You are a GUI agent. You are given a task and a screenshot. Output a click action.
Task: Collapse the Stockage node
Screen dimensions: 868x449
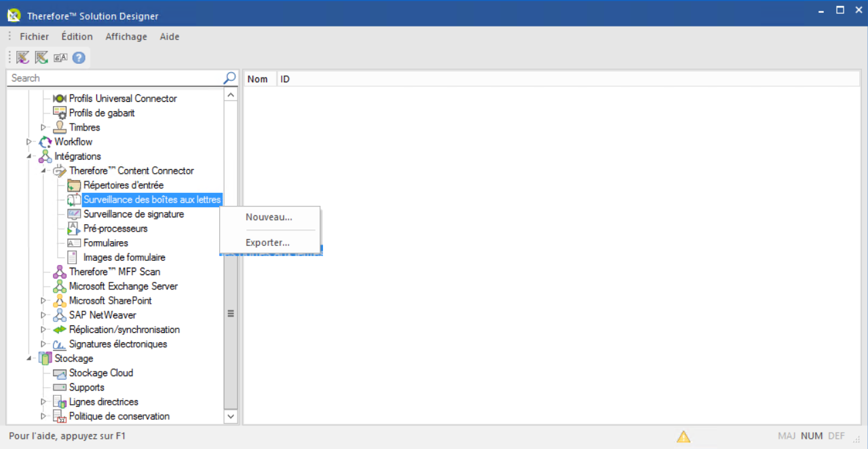(x=29, y=358)
